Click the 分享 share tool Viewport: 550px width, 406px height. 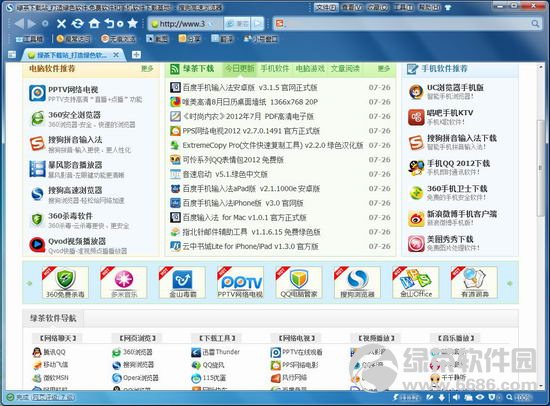tap(189, 39)
